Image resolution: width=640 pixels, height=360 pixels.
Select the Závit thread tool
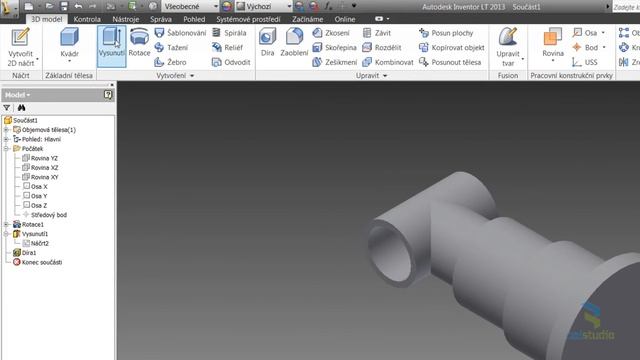tap(377, 33)
